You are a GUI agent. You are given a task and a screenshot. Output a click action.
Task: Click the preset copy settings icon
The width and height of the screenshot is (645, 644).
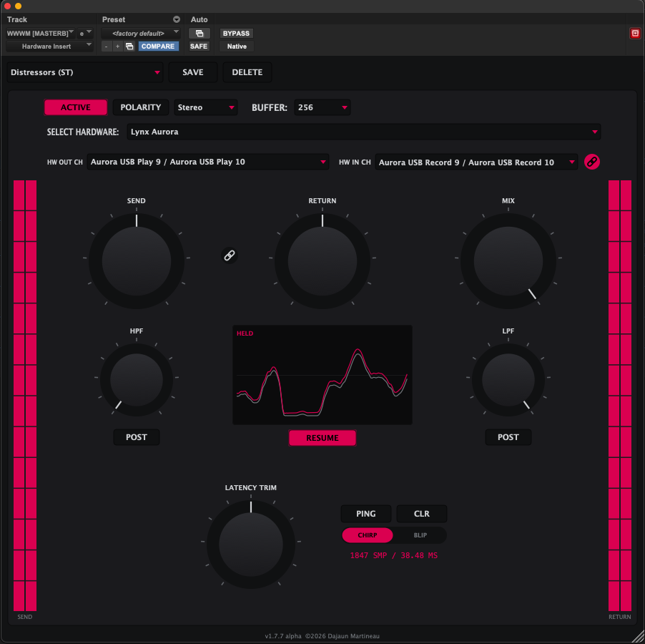(129, 47)
